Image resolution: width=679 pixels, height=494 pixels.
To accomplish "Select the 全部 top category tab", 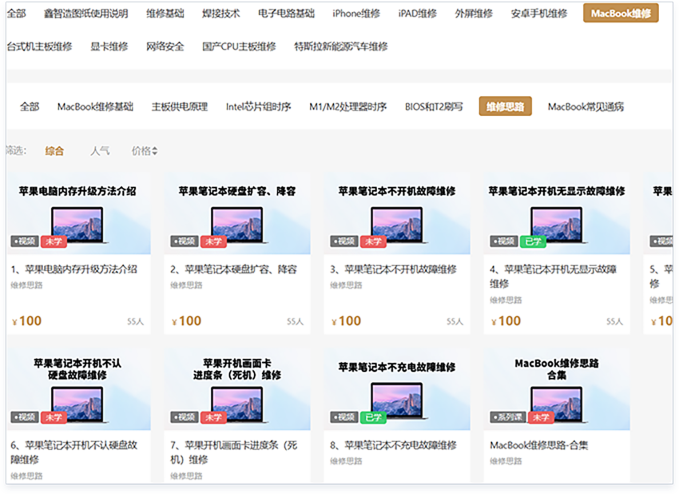I will (16, 13).
